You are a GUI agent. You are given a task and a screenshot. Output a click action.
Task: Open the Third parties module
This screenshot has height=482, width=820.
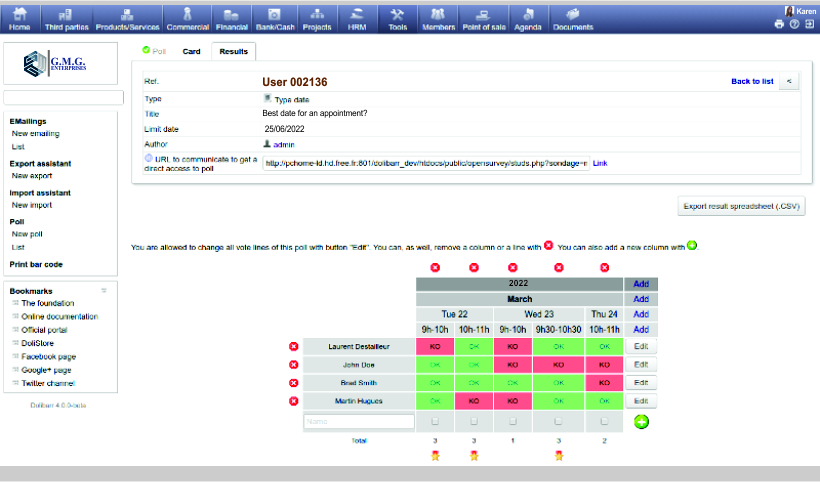click(66, 18)
